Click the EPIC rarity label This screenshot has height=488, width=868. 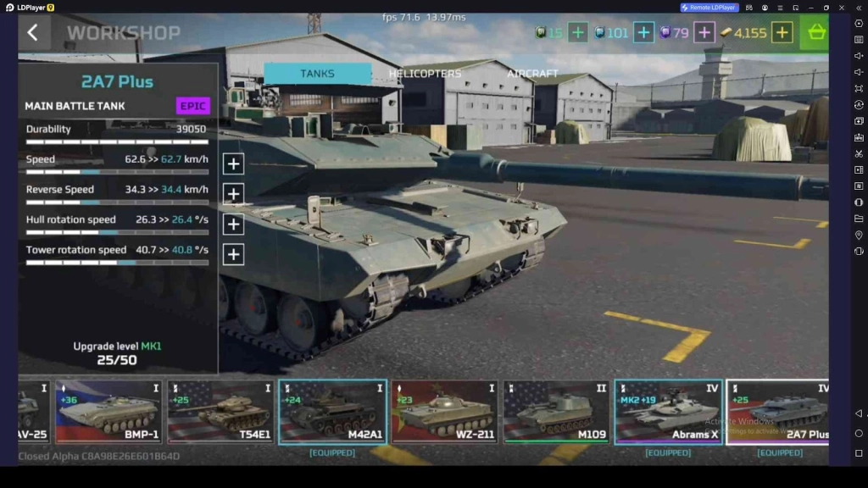pos(192,105)
